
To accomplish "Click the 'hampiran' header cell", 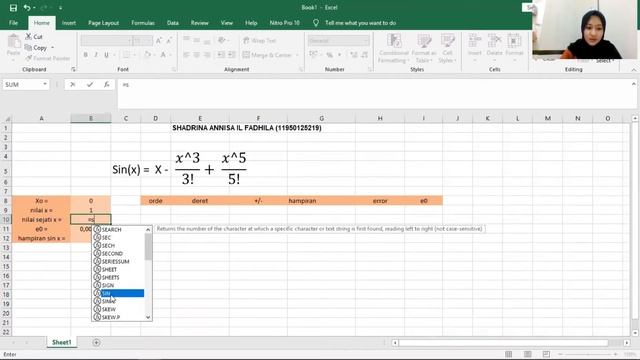I will coord(321,201).
